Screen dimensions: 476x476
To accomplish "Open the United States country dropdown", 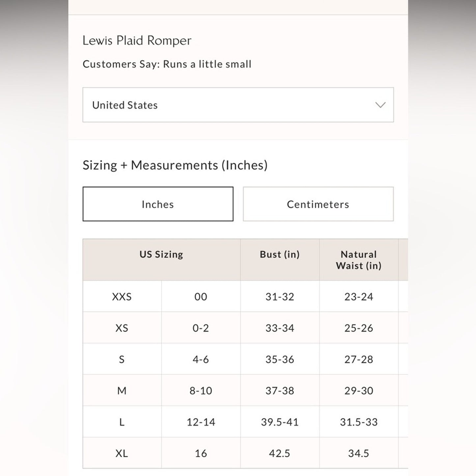I will (x=238, y=105).
